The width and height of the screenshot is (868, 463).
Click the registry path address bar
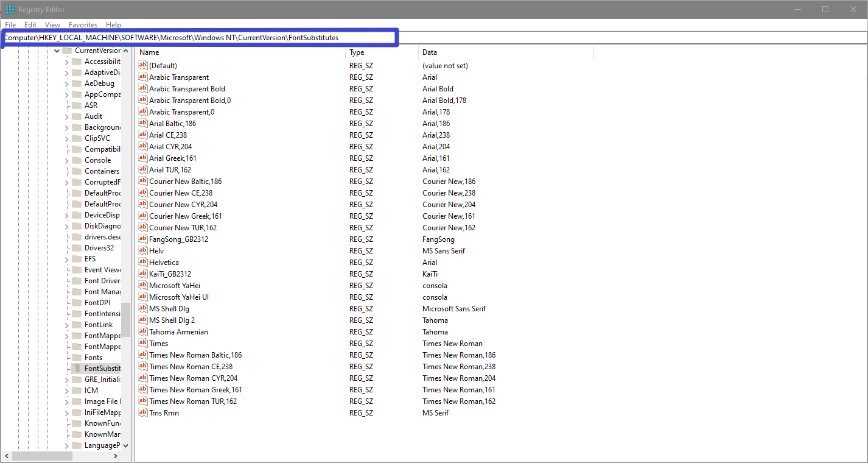coord(433,37)
